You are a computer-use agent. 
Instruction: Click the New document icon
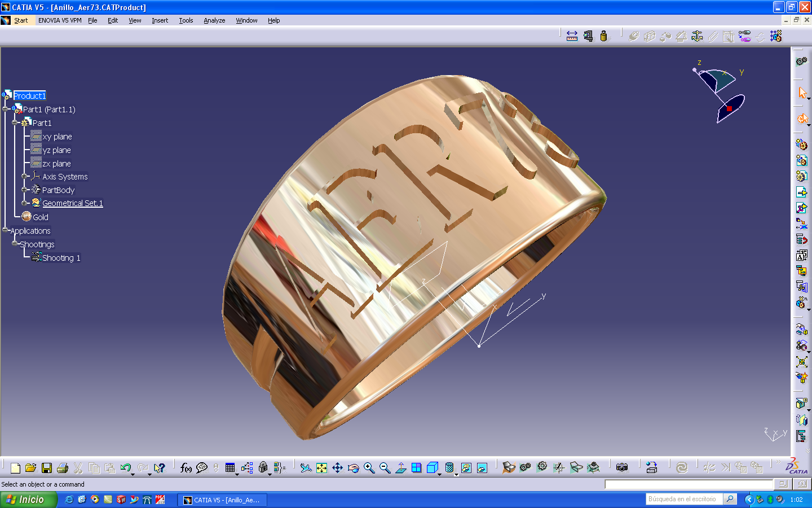tap(15, 468)
